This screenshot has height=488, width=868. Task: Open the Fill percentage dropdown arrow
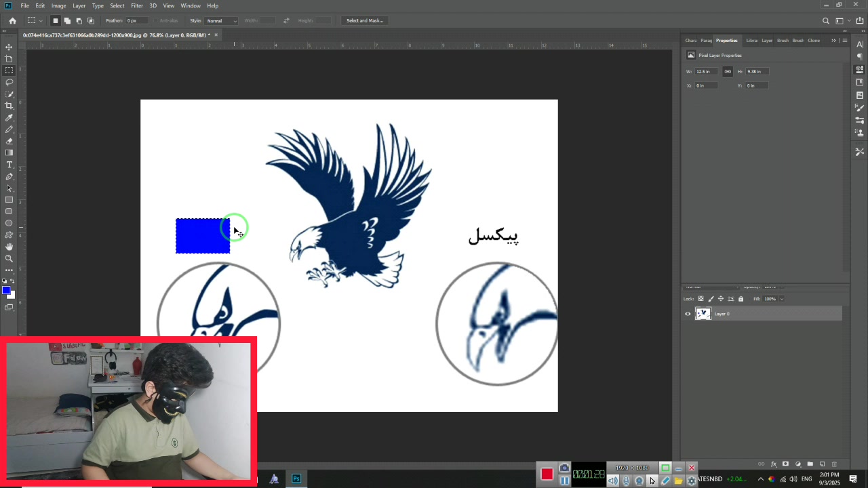781,299
